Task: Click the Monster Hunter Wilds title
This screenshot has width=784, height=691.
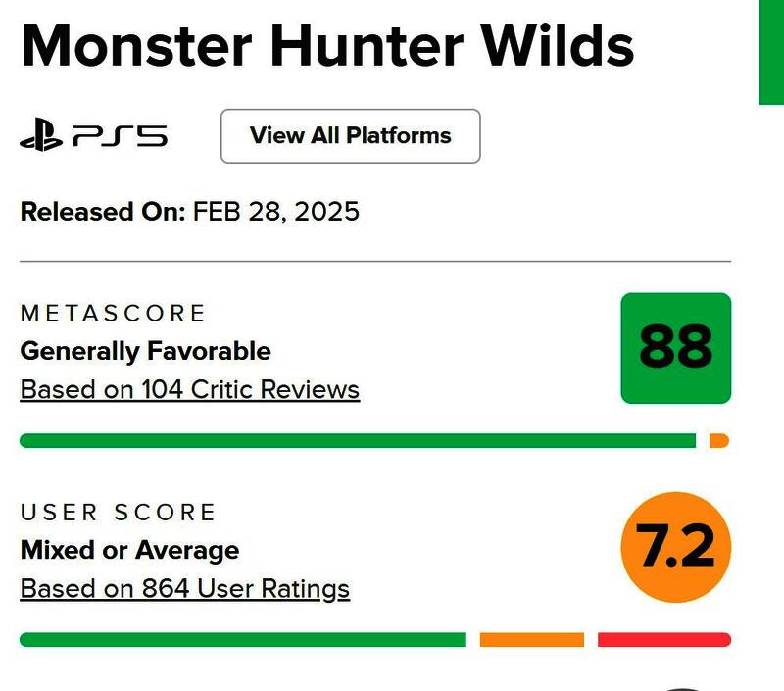Action: (327, 44)
